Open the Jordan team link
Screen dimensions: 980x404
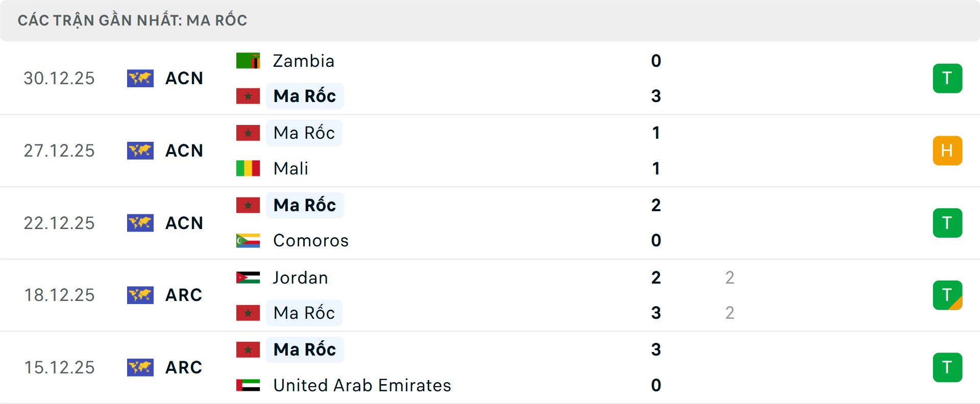point(301,278)
